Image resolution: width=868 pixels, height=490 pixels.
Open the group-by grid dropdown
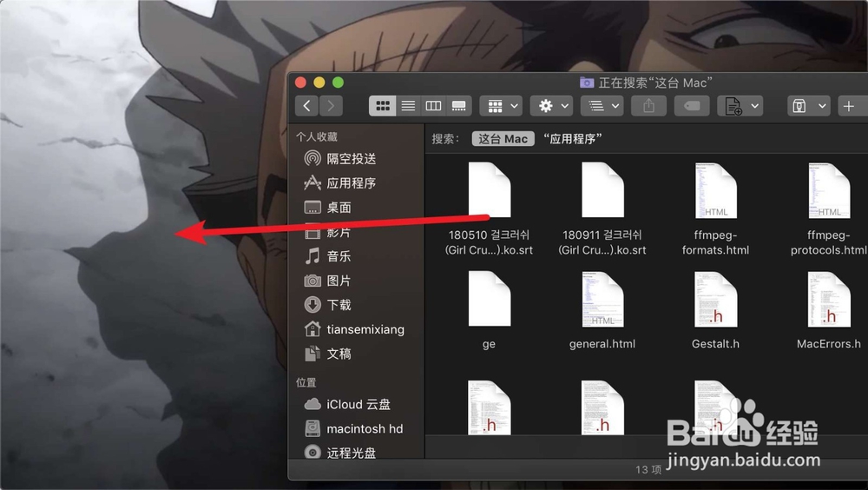click(x=502, y=105)
